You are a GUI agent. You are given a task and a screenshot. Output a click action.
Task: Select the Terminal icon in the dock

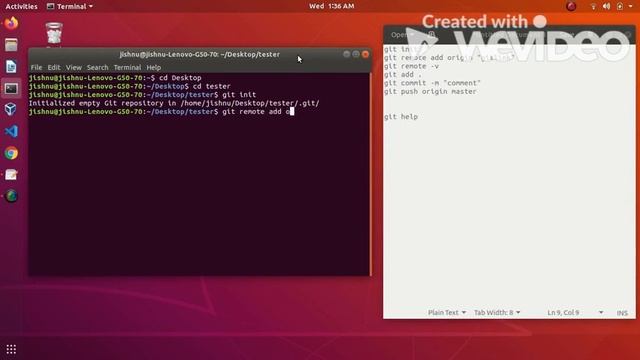tap(11, 88)
